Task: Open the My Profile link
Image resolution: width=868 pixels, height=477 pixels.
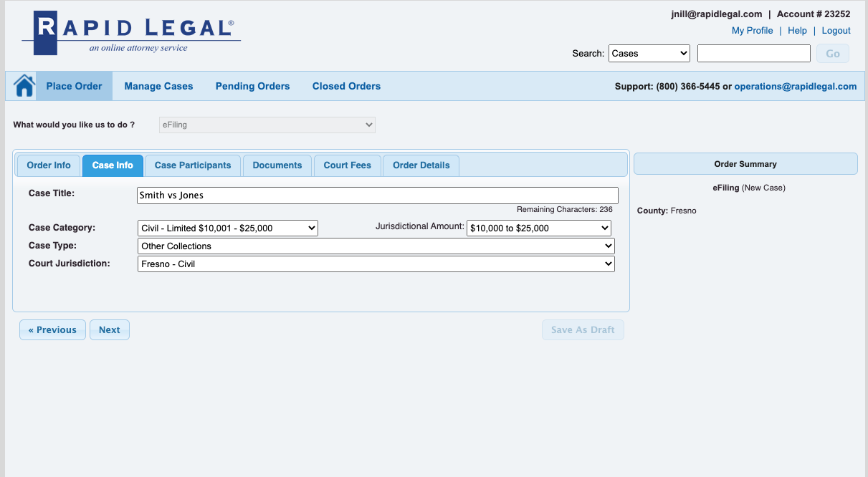Action: 752,31
